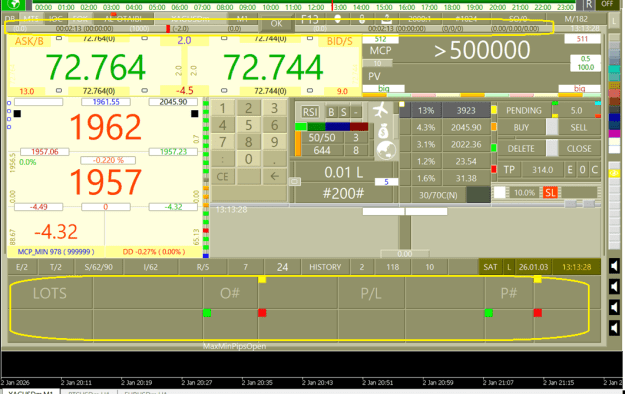Image resolution: width=625 pixels, height=394 pixels.
Task: Pick the bright green swatch under RSI
Action: click(x=301, y=127)
